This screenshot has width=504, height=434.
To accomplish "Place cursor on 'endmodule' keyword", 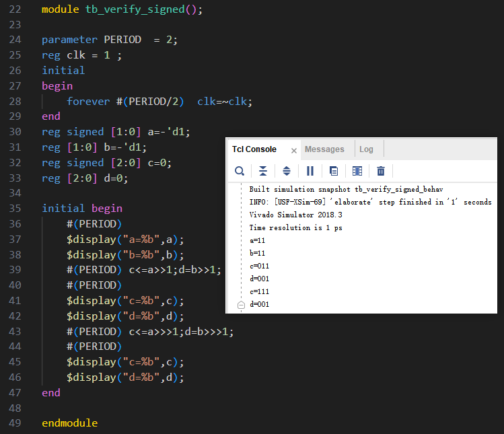I will coord(69,423).
